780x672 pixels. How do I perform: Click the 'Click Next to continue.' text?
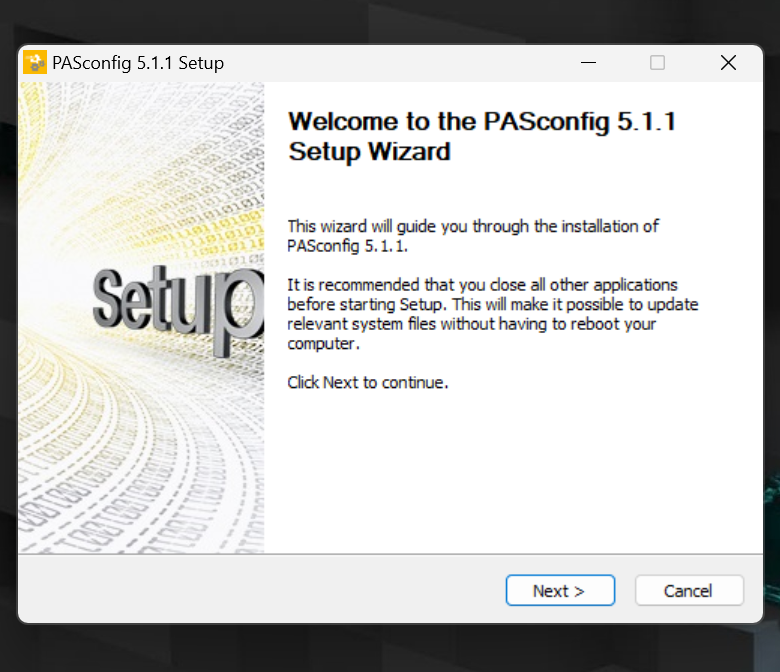[x=368, y=383]
